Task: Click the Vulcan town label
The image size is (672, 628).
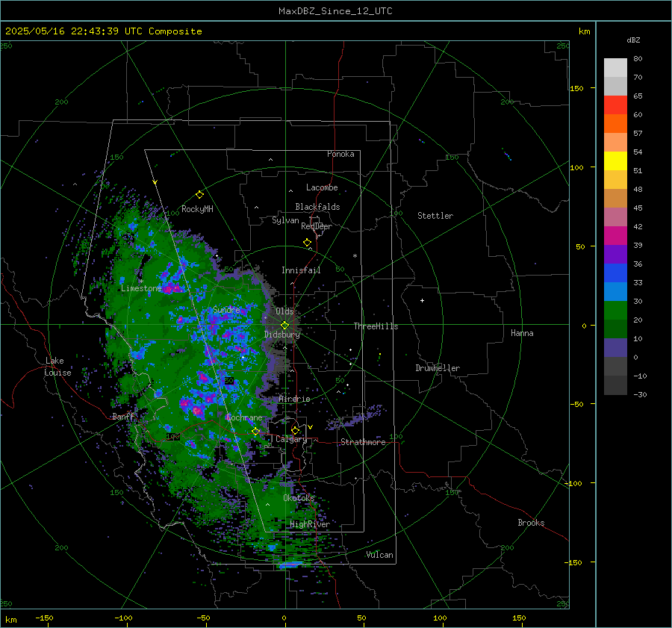Action: 380,555
